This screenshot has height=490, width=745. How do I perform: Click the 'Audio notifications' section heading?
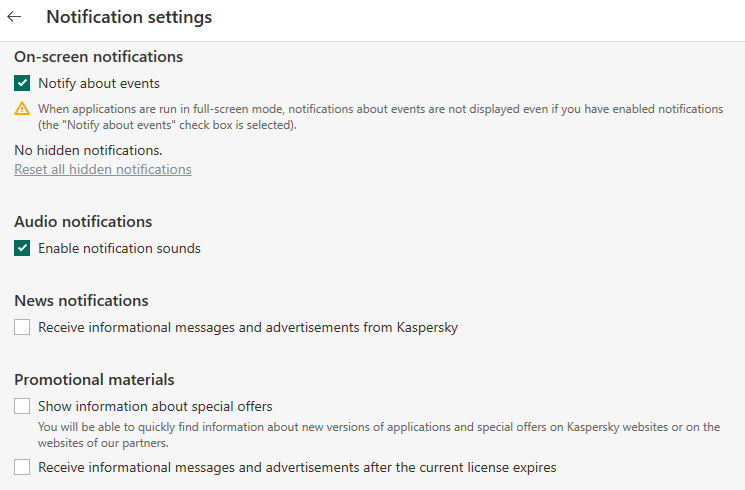click(83, 222)
